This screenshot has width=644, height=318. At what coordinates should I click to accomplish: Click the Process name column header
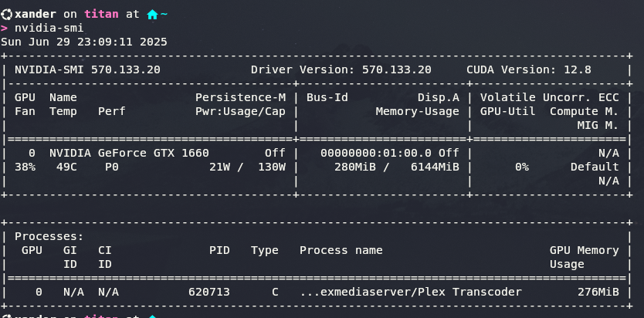pyautogui.click(x=341, y=251)
